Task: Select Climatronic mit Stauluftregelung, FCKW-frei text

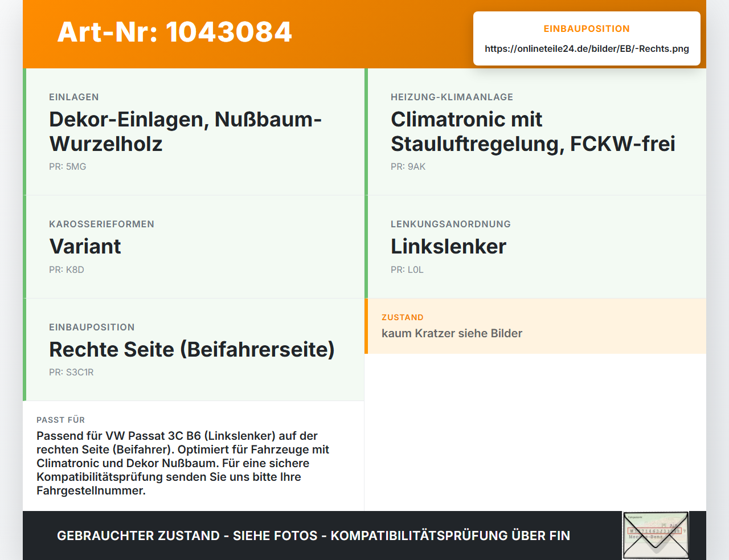Action: [533, 132]
